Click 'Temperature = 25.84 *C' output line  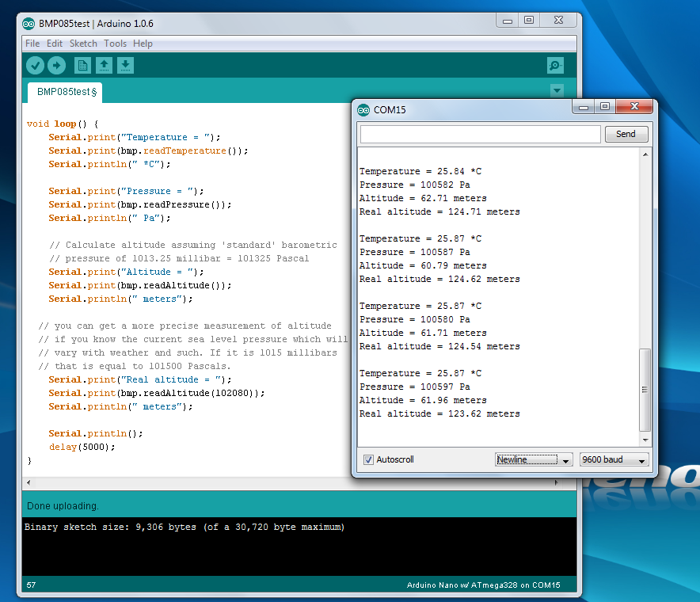point(420,171)
